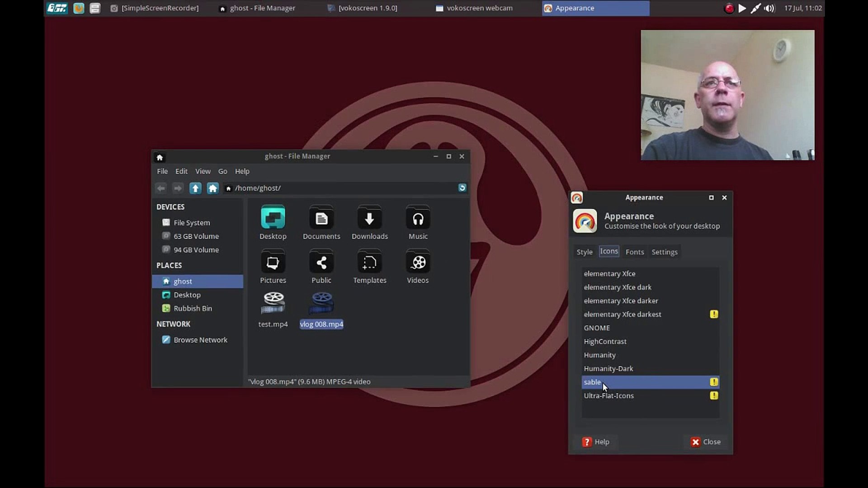Switch to the Settings tab in Appearance
868x488 pixels.
(665, 252)
